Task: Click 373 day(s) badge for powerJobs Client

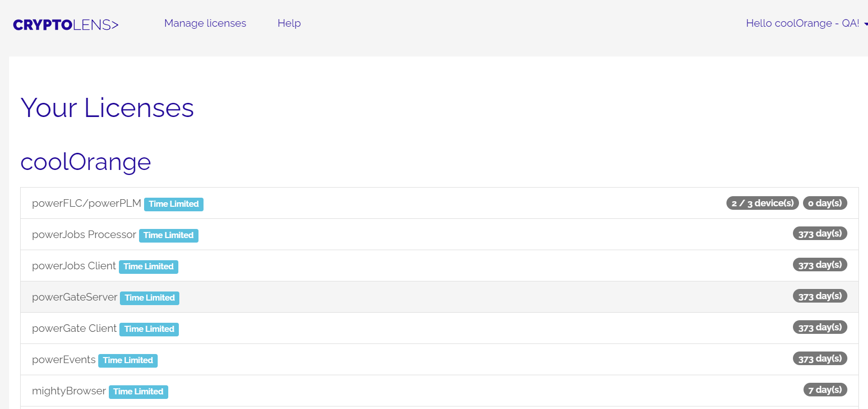Action: [x=820, y=265]
